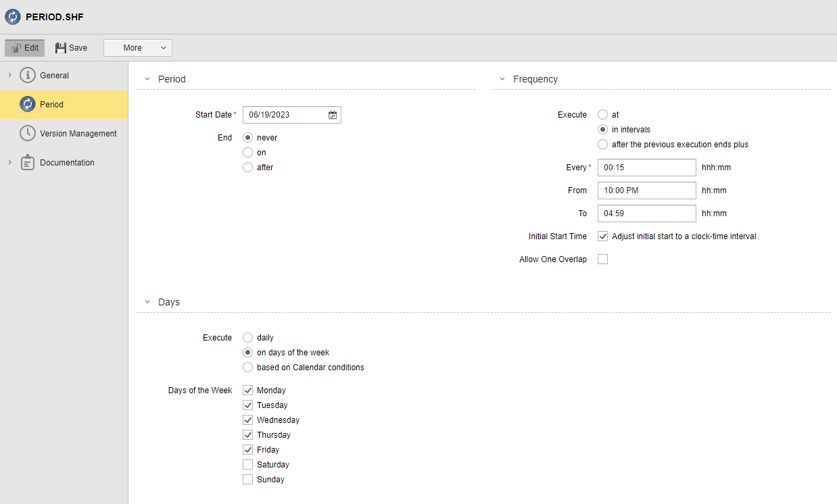Expand the General sidebar section
Image resolution: width=837 pixels, height=504 pixels.
tap(9, 75)
